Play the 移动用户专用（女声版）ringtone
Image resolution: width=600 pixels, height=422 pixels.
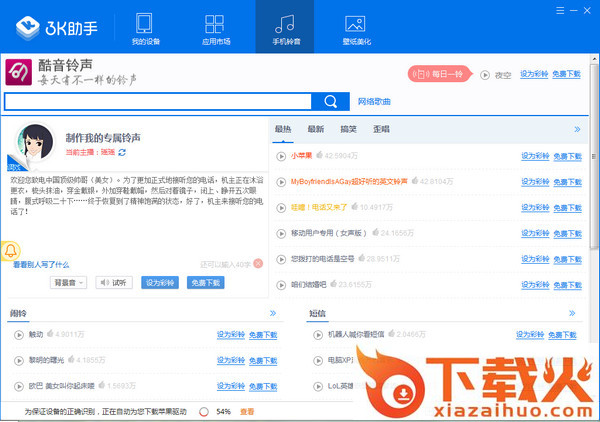click(281, 233)
